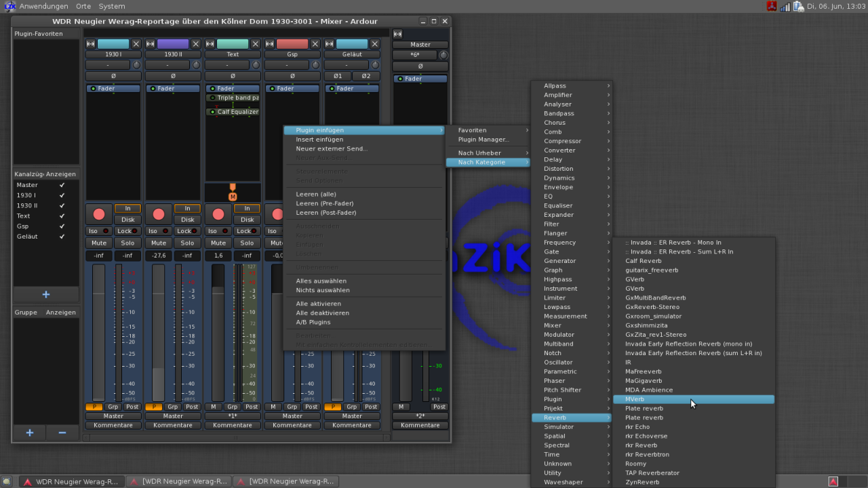868x488 pixels.
Task: Bypass the Calf Equalizer plugin LED
Action: pyautogui.click(x=212, y=112)
